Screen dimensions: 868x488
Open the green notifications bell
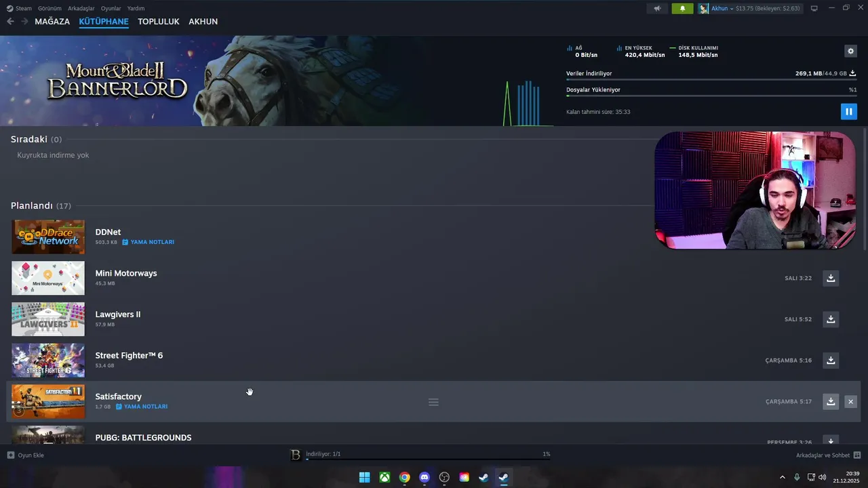tap(682, 8)
